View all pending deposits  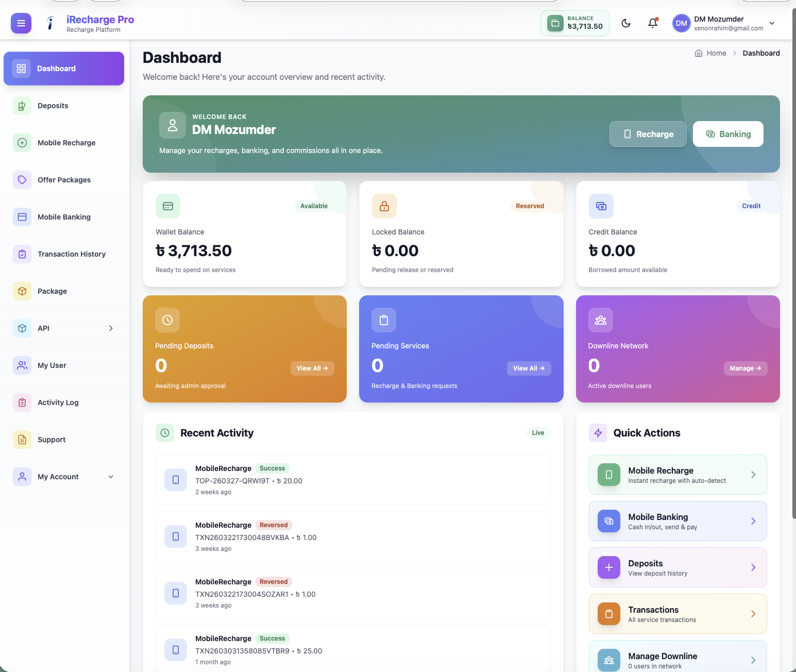312,368
